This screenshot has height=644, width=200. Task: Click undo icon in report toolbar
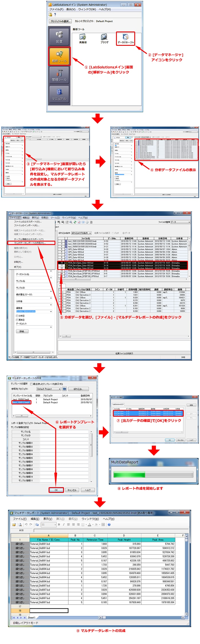(26, 525)
